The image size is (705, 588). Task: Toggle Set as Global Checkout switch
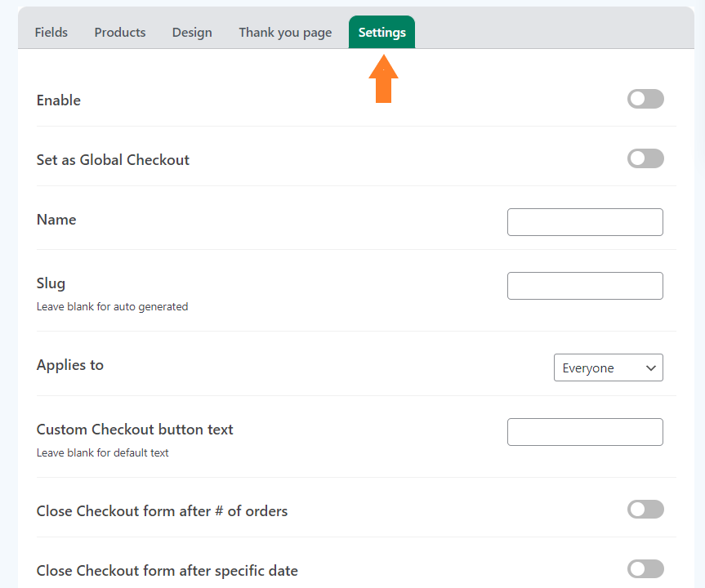pos(645,158)
